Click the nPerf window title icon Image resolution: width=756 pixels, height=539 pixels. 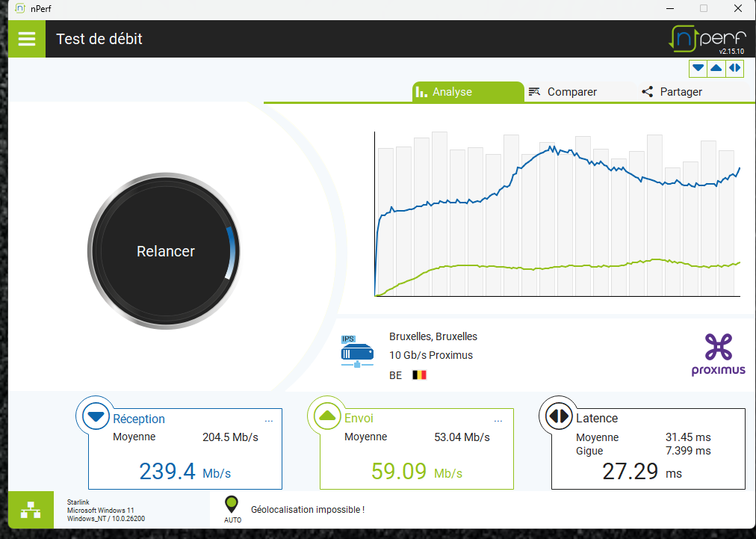click(x=19, y=8)
